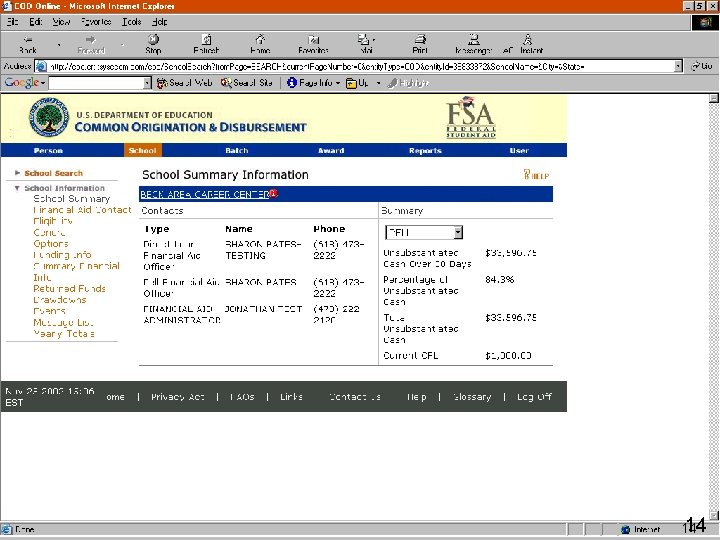720x540 pixels.
Task: Switch to the Reports tab
Action: click(425, 151)
